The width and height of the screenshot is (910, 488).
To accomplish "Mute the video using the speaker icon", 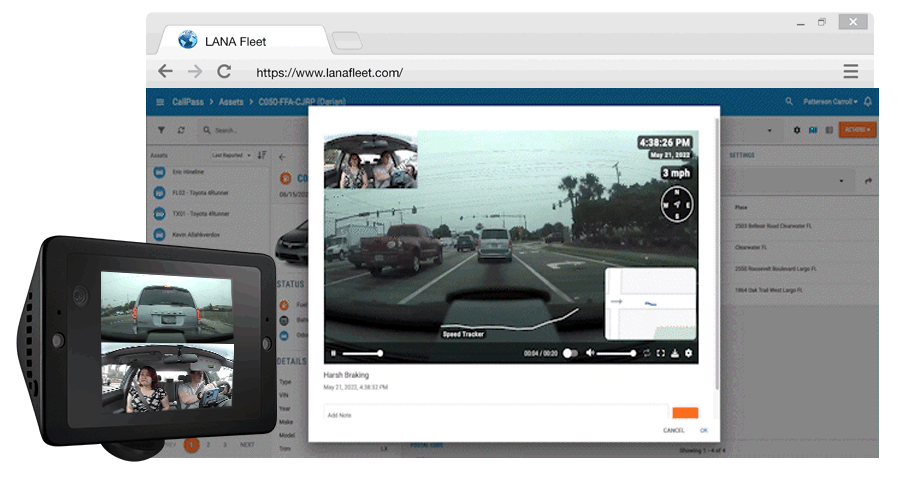I will (x=590, y=353).
